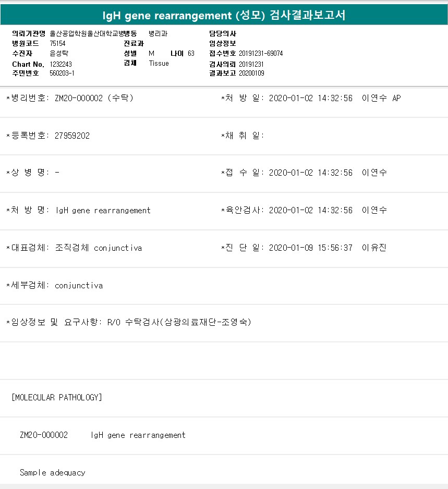Select prescription date 2020-01-02 14:32:56 with AP

pos(335,98)
